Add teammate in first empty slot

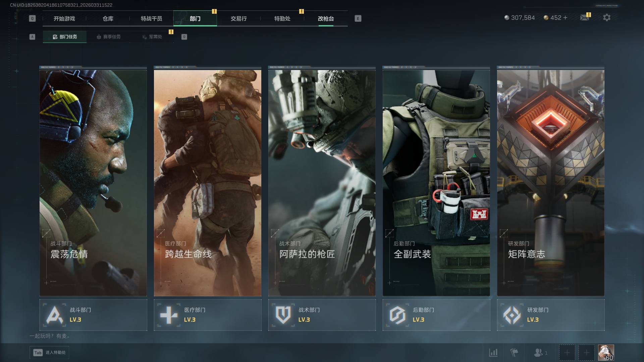[567, 353]
